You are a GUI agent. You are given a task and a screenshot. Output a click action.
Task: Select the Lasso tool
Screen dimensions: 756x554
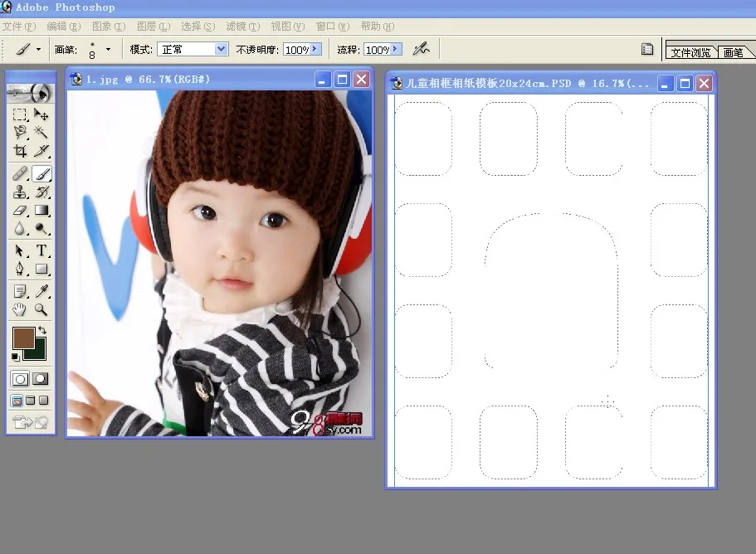pyautogui.click(x=20, y=132)
